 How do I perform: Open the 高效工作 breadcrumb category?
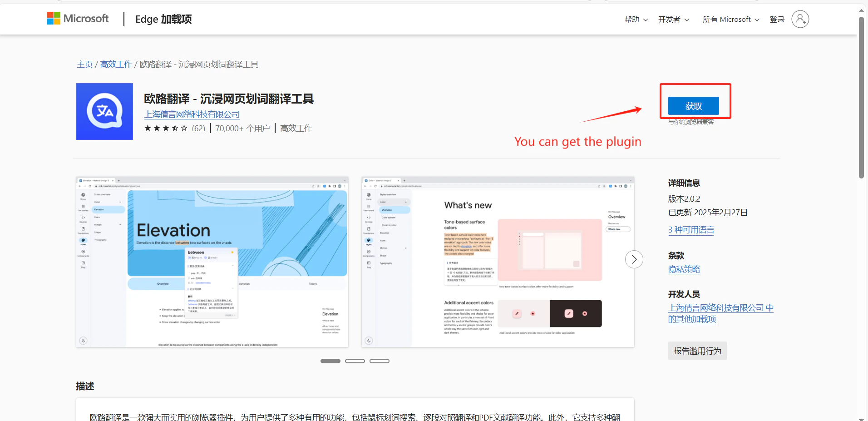(x=115, y=64)
